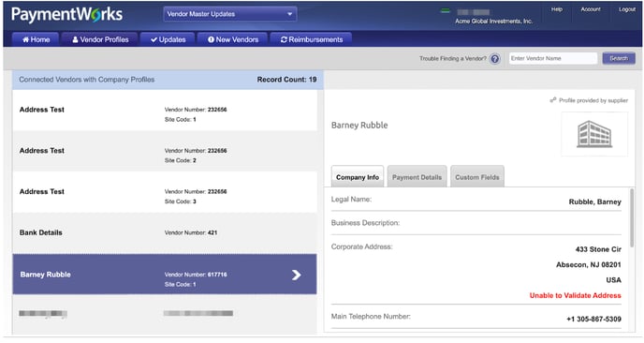The width and height of the screenshot is (644, 343).
Task: Switch to the Custom Fields tab
Action: (476, 177)
